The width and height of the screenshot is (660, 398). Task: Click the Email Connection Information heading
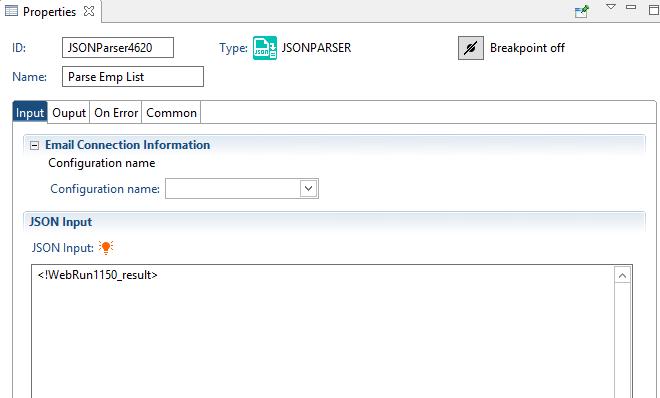pyautogui.click(x=128, y=145)
